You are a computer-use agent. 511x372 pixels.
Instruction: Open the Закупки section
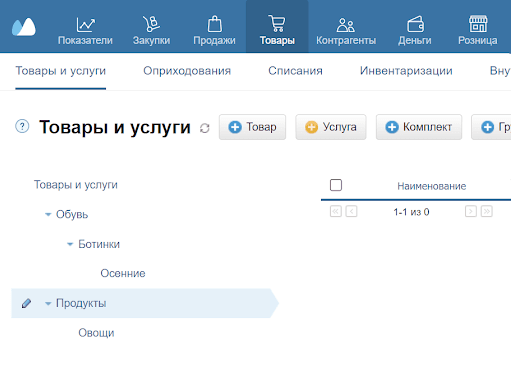(x=151, y=31)
